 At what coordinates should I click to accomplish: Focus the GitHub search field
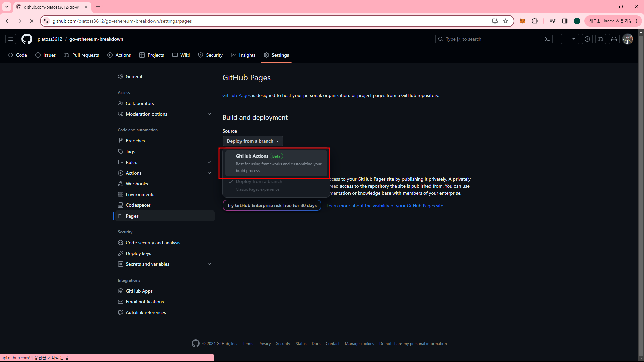click(489, 39)
